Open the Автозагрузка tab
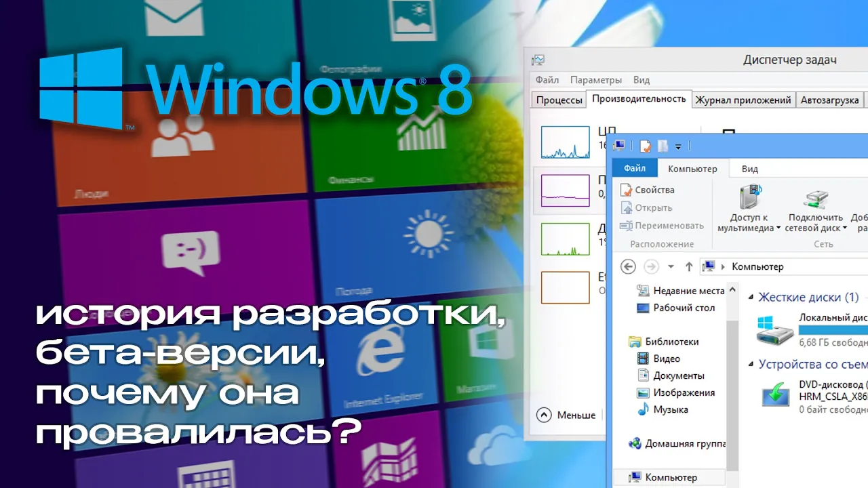 coord(829,100)
